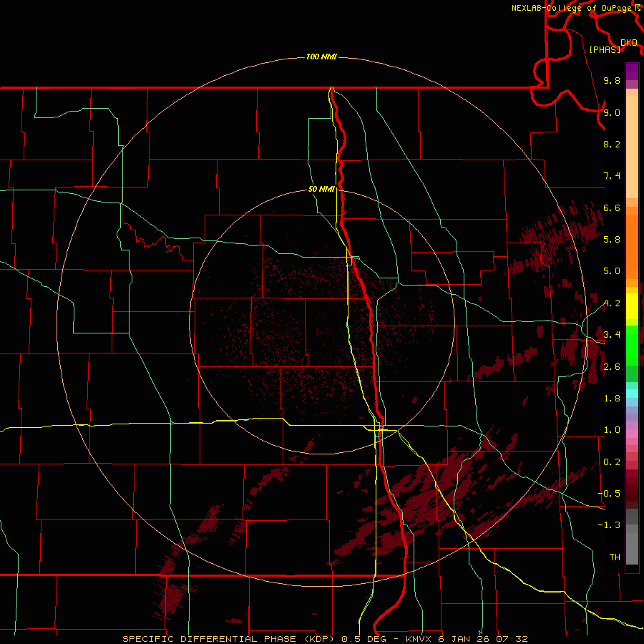The height and width of the screenshot is (644, 644).
Task: Click the 9.0 legend value
Action: click(612, 112)
